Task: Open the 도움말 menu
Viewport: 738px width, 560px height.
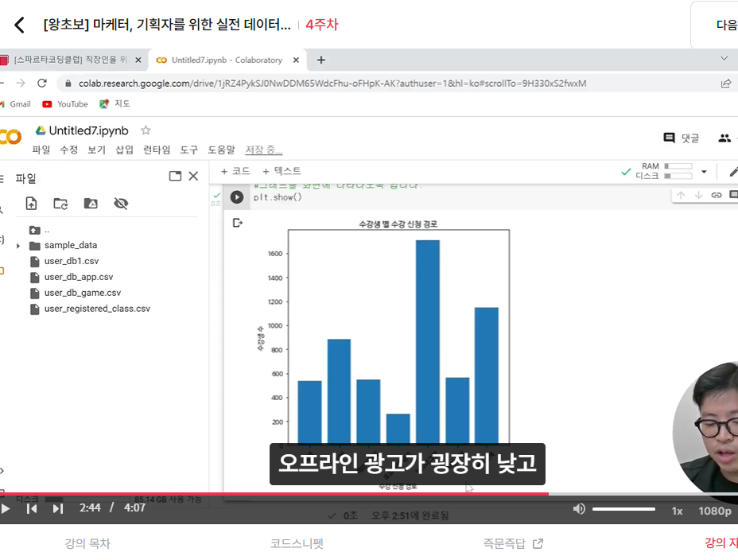Action: coord(222,150)
